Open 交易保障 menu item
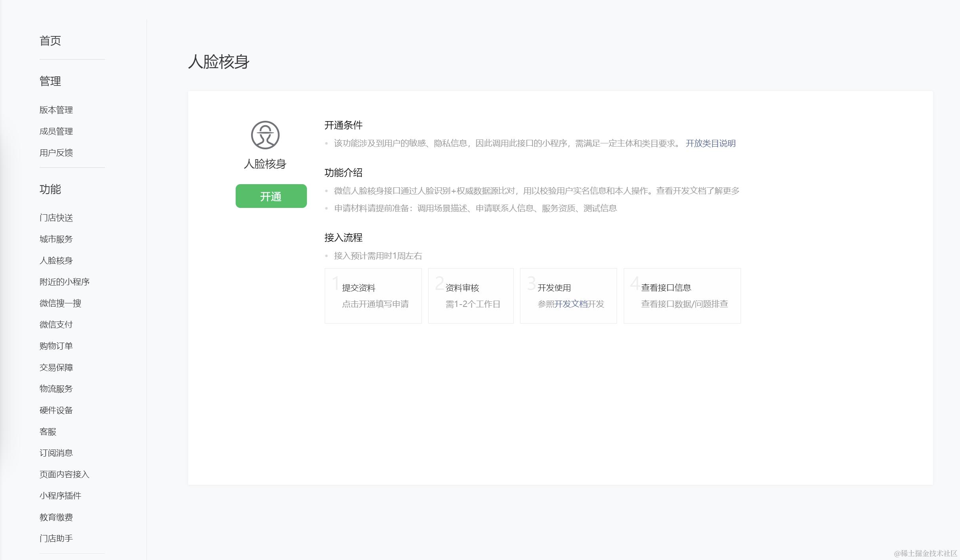This screenshot has width=960, height=560. (x=56, y=368)
